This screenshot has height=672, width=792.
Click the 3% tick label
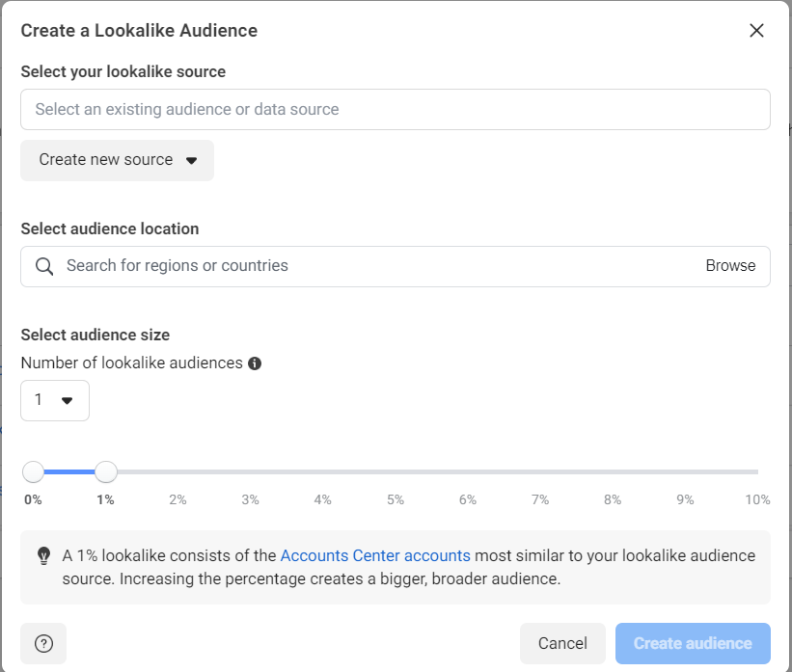pyautogui.click(x=251, y=499)
